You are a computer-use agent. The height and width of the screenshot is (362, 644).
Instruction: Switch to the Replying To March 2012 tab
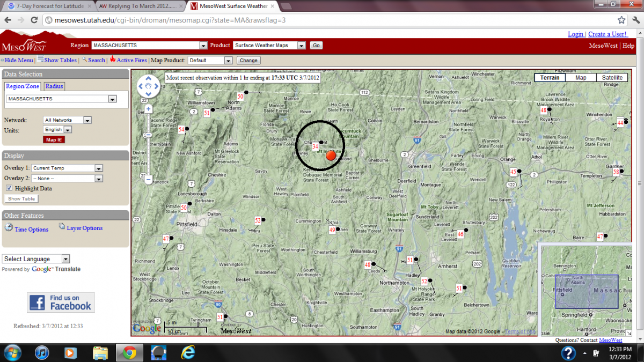click(141, 6)
